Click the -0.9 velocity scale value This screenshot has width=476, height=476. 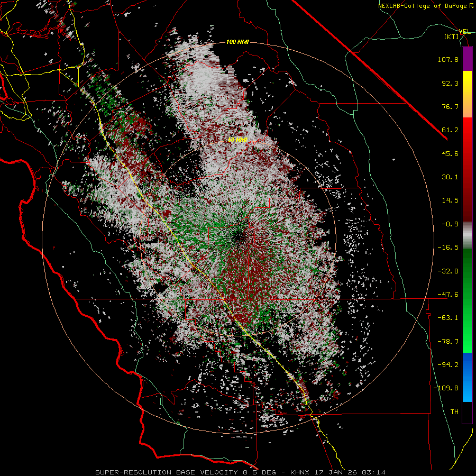click(x=450, y=224)
